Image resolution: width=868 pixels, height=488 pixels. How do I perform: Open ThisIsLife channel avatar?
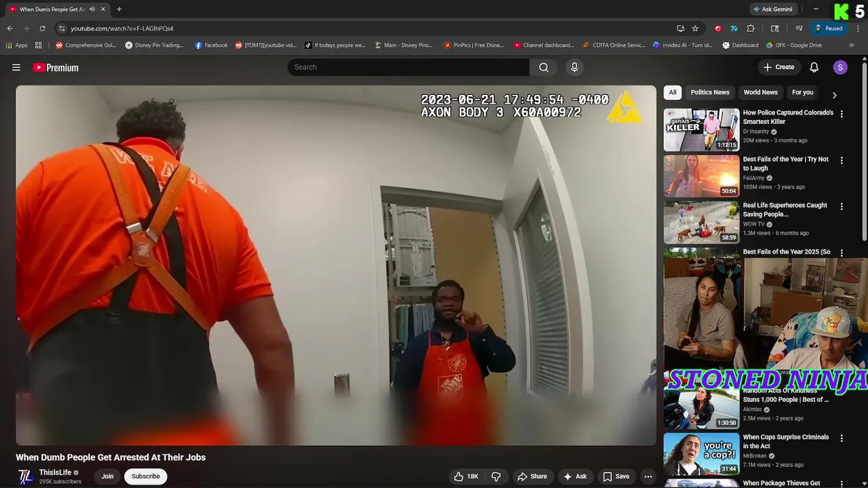coord(25,476)
